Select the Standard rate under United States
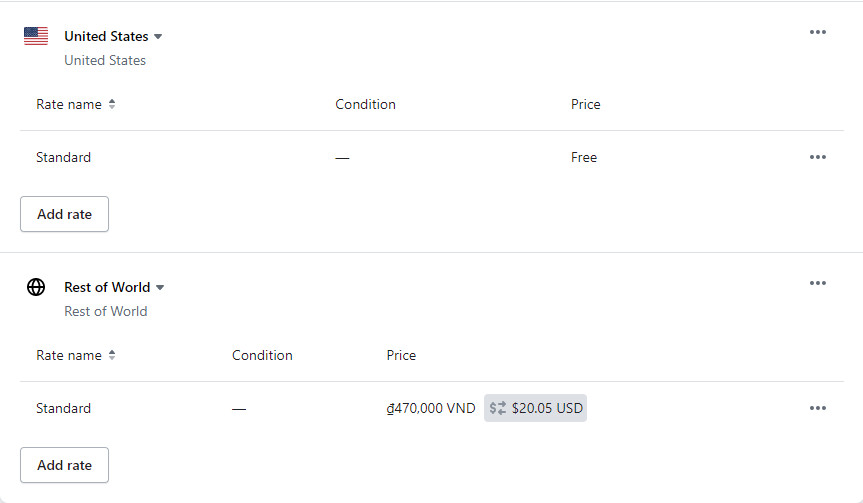The image size is (863, 503). pos(63,157)
